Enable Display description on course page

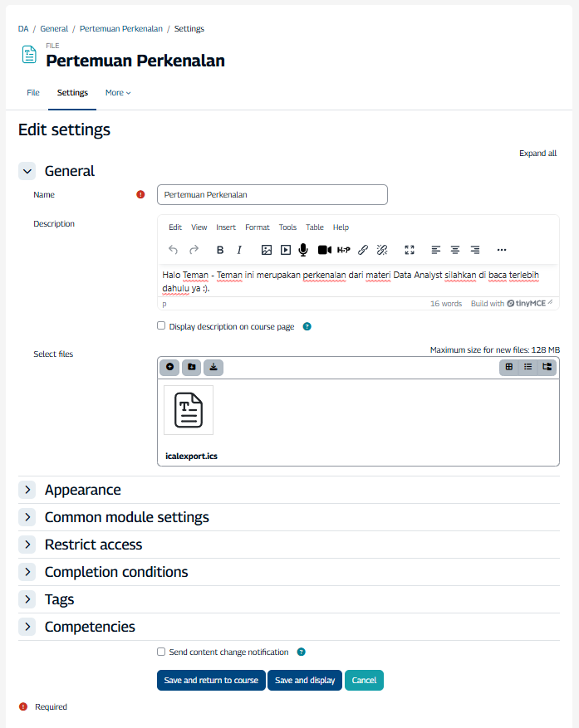point(161,326)
